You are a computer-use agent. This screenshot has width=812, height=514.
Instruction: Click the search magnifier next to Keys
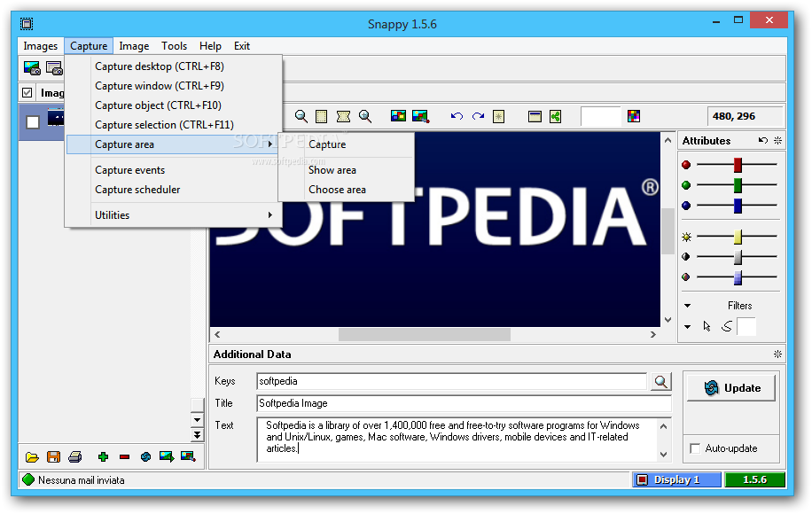tap(660, 382)
